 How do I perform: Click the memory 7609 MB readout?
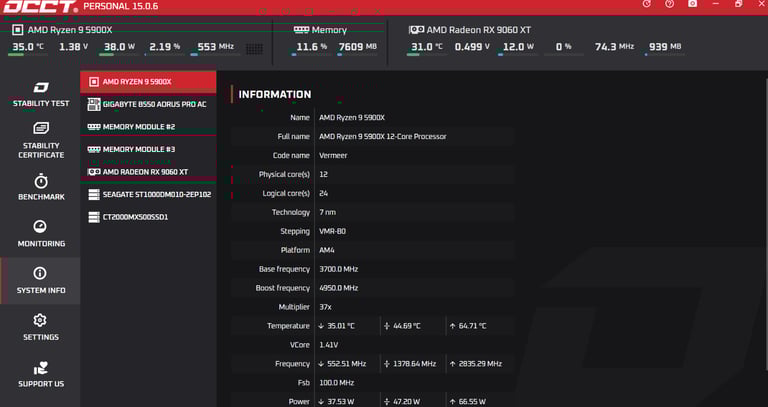[358, 47]
